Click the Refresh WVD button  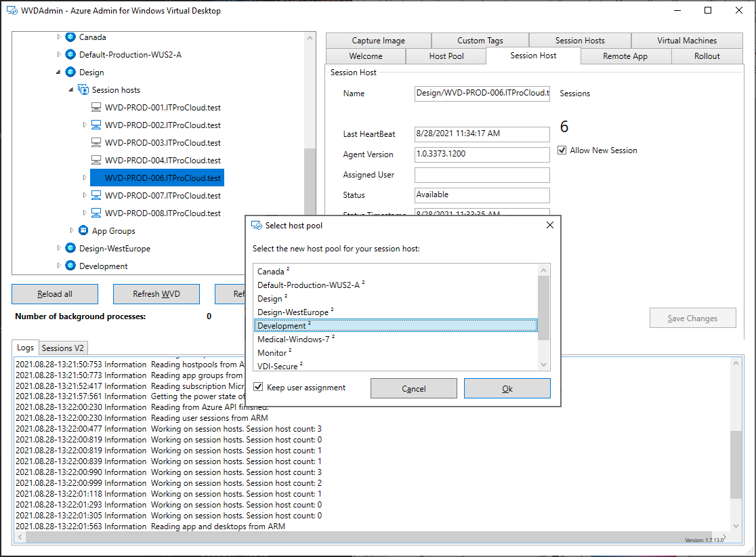tap(156, 293)
